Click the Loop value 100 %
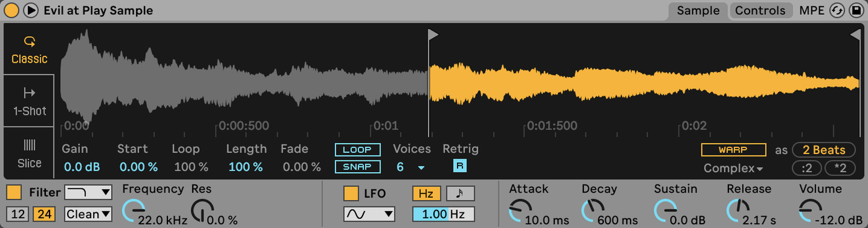868x228 pixels. click(x=191, y=167)
